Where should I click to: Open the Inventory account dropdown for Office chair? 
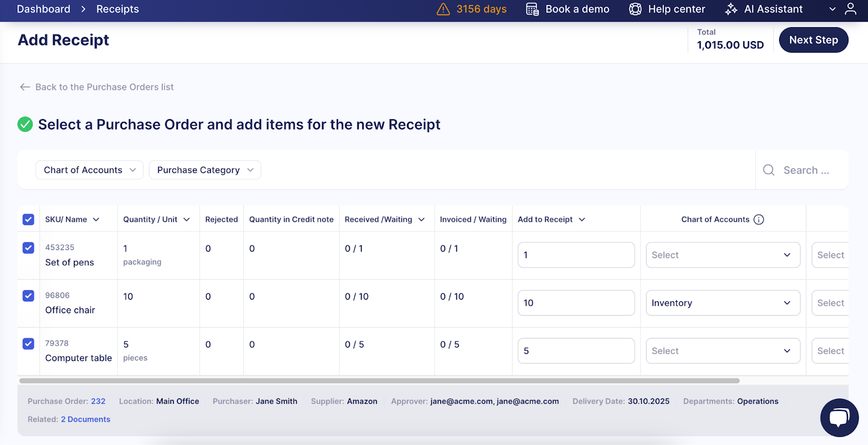723,303
